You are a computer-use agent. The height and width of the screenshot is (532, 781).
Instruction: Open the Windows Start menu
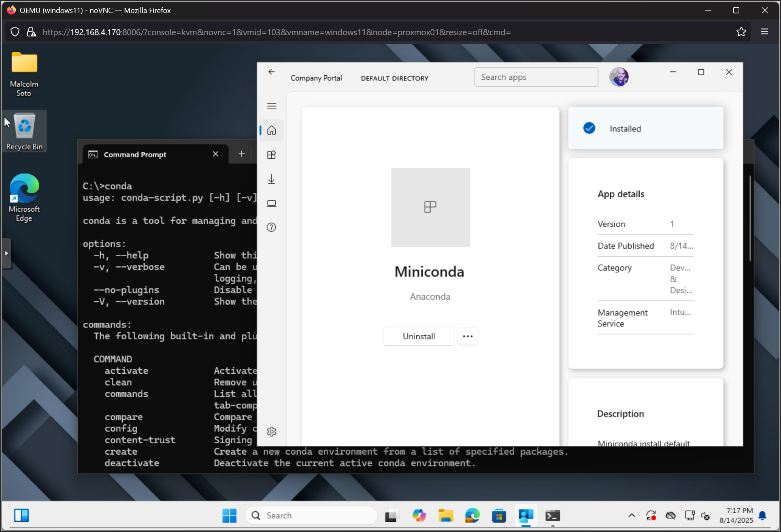coord(229,515)
